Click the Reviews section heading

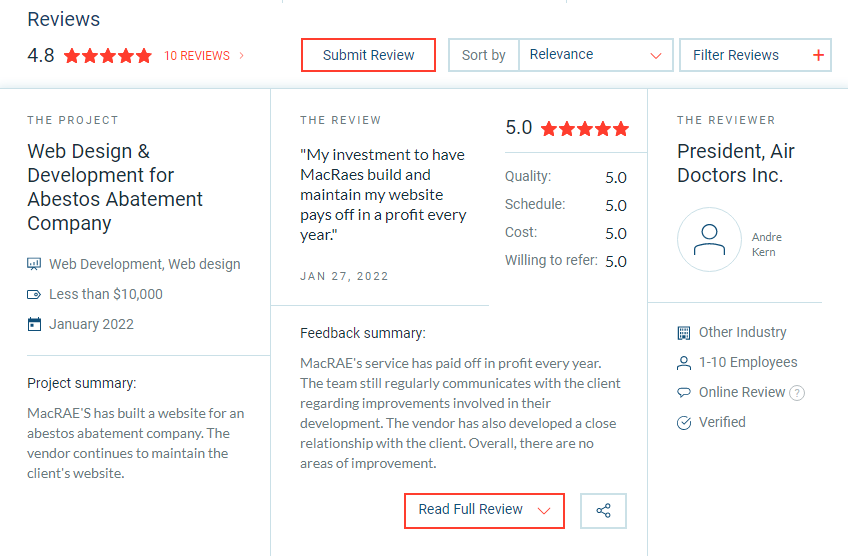pyautogui.click(x=64, y=19)
